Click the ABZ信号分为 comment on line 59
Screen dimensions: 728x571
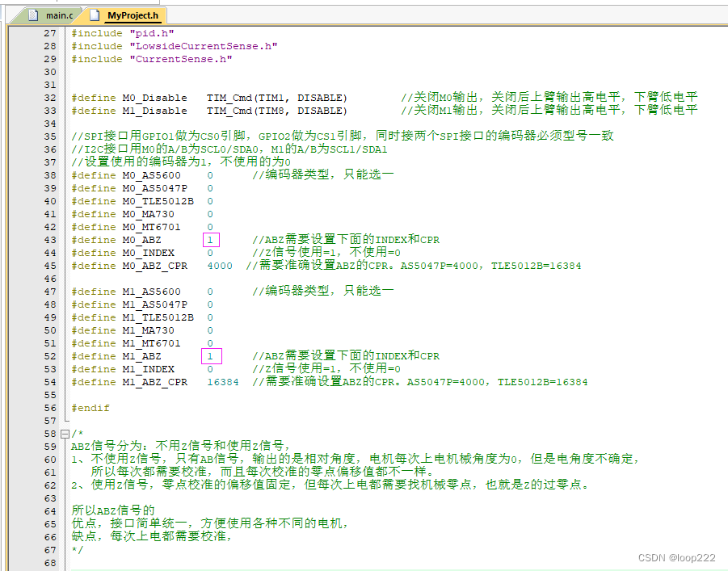[181, 446]
